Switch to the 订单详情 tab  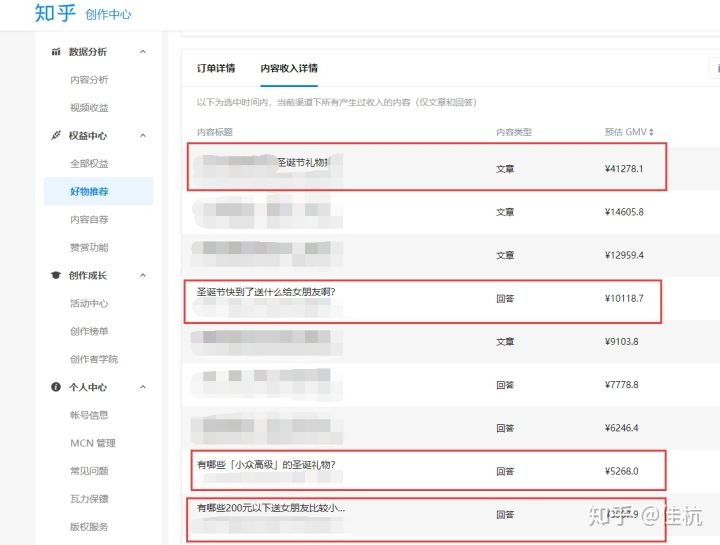pyautogui.click(x=216, y=68)
